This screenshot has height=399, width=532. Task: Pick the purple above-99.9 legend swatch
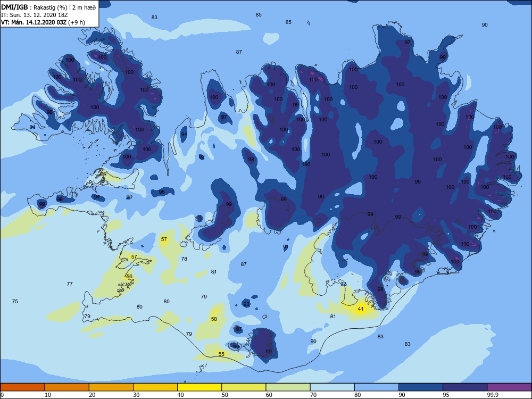click(x=509, y=387)
